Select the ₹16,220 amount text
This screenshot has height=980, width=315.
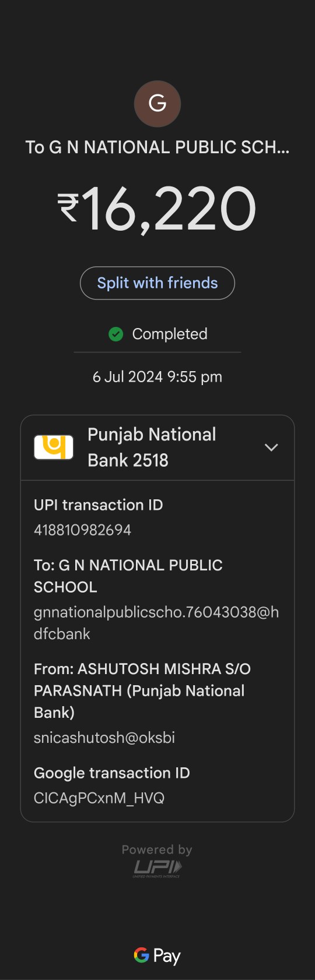pyautogui.click(x=157, y=209)
